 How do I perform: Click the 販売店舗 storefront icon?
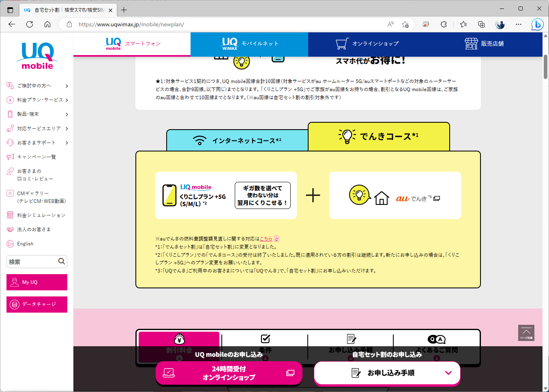(x=471, y=43)
